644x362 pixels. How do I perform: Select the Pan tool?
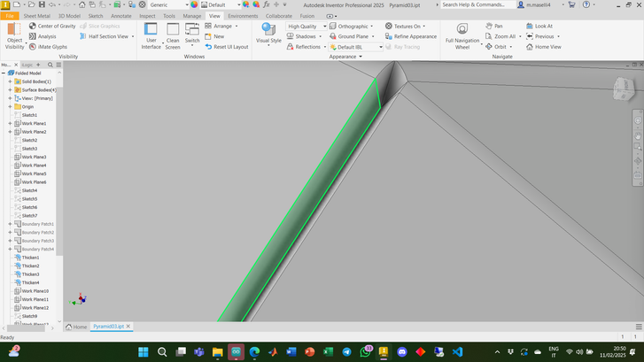(x=494, y=26)
